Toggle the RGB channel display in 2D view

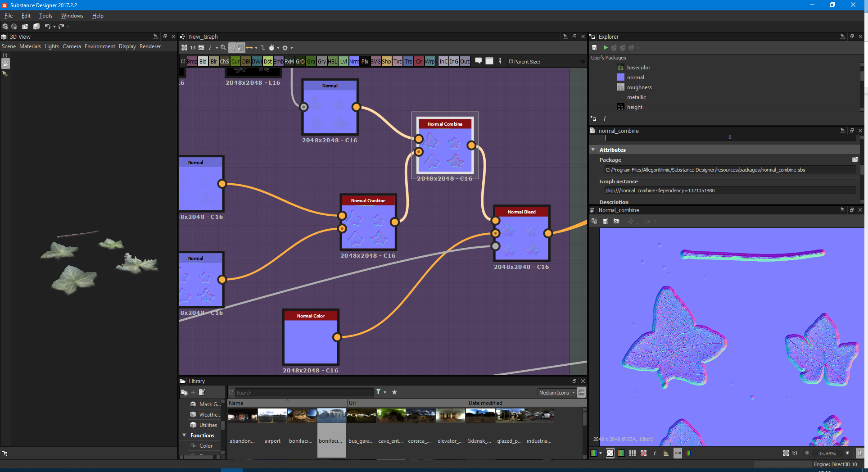pos(689,453)
